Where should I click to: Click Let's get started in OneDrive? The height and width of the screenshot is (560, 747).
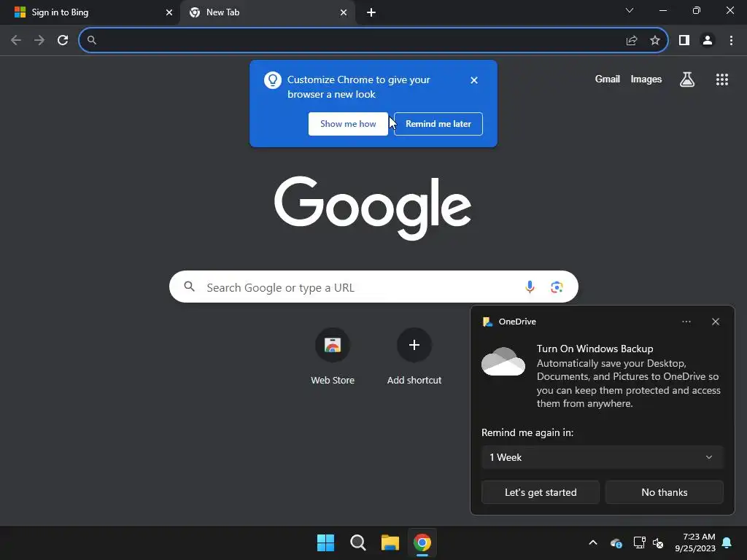[541, 492]
